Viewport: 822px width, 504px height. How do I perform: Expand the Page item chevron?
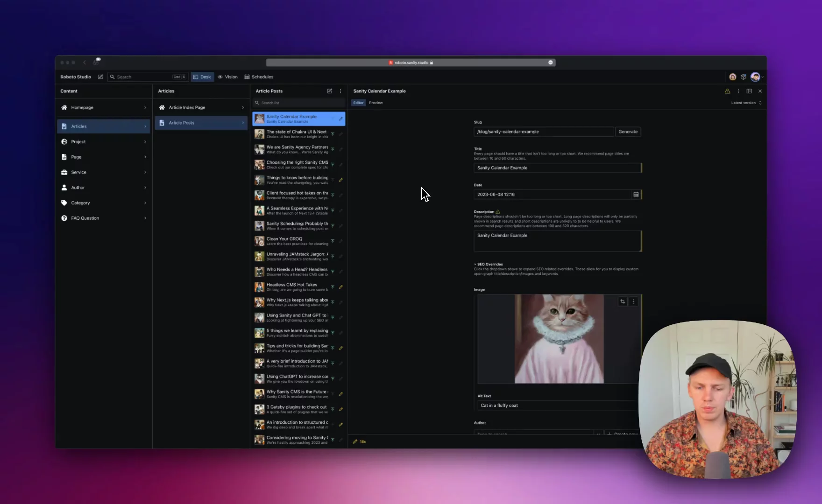(x=145, y=157)
